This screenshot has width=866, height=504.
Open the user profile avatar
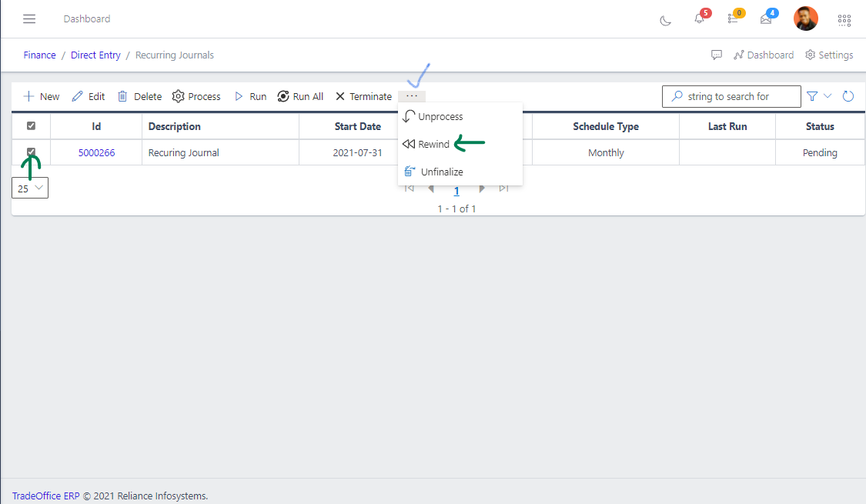point(806,18)
